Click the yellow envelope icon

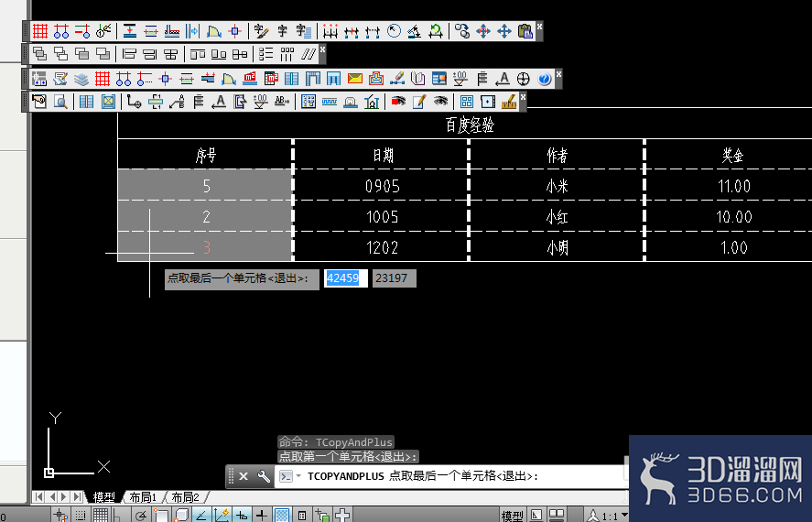354,79
